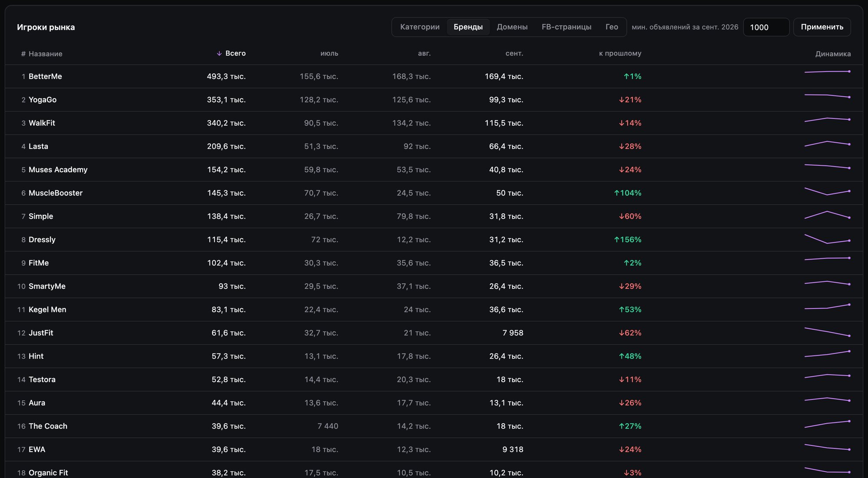Click the MuscleBooster sparkline trend chart
Viewport: 868px width, 478px height.
point(827,191)
